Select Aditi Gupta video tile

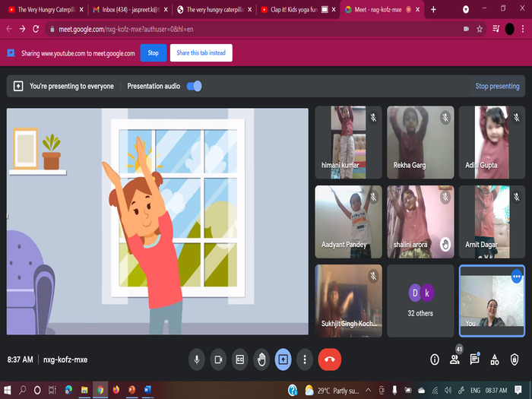(492, 142)
